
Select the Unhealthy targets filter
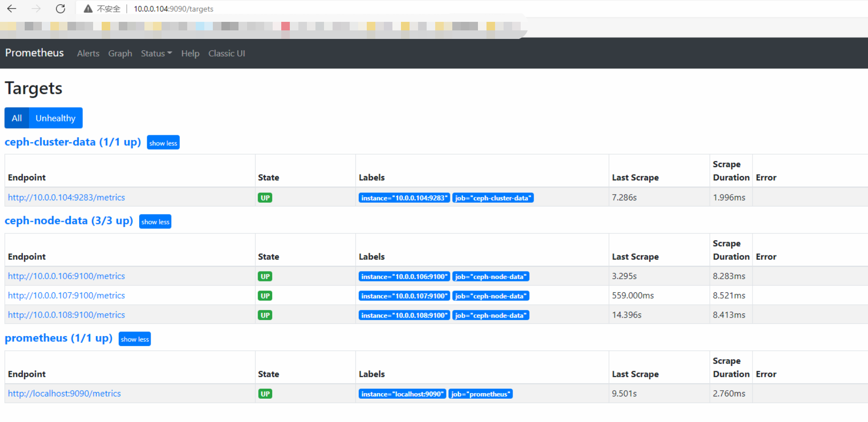(56, 118)
